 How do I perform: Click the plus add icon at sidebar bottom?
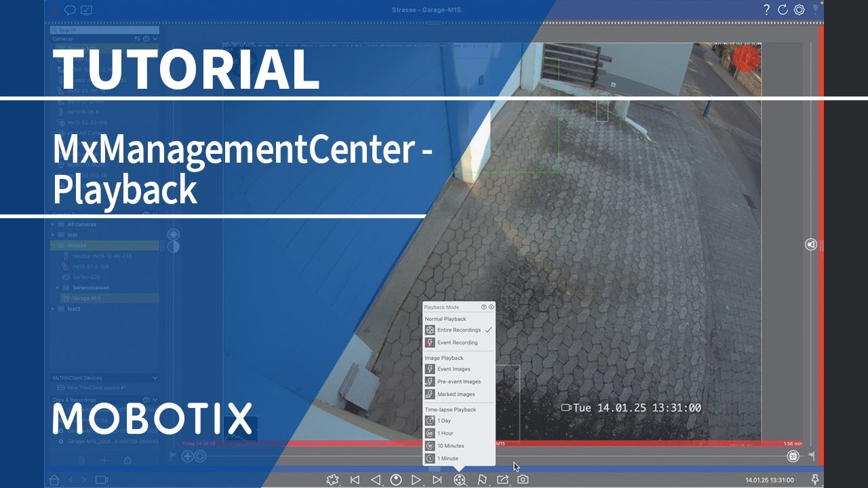coord(104,460)
